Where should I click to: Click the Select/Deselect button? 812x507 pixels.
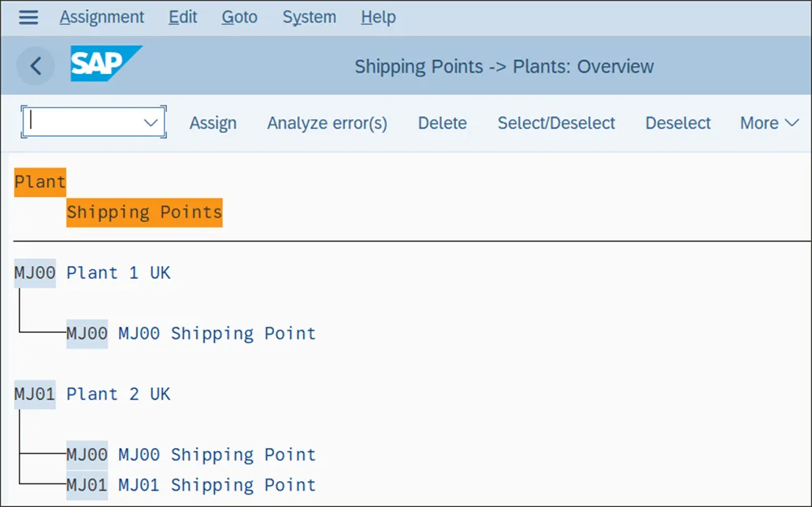pyautogui.click(x=556, y=123)
